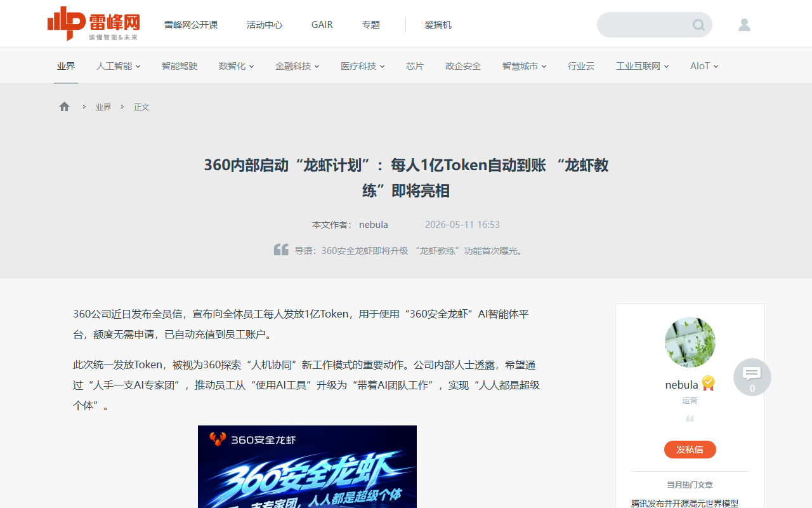Open nebula's profile name in sidebar

(x=681, y=385)
